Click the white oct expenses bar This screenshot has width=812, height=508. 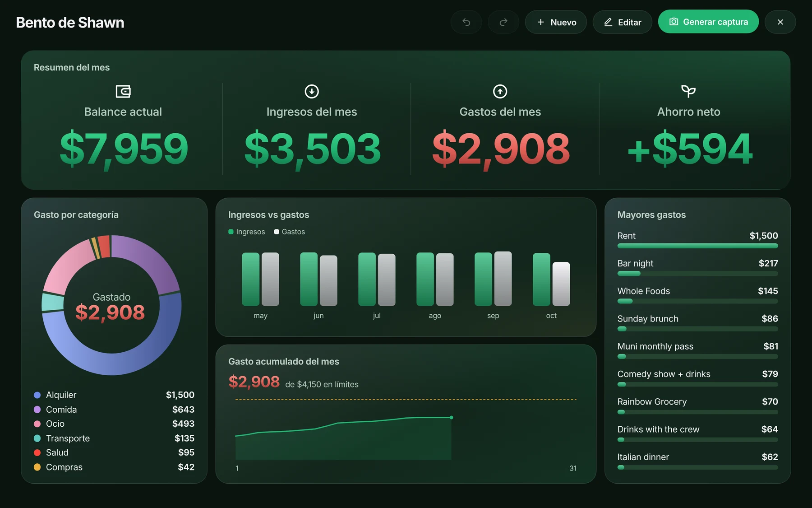click(x=561, y=284)
